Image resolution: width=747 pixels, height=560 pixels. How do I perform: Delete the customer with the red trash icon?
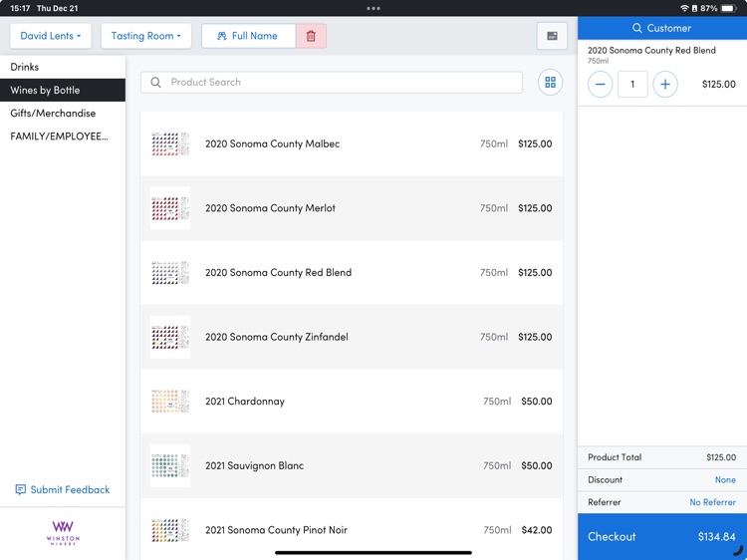click(x=311, y=36)
